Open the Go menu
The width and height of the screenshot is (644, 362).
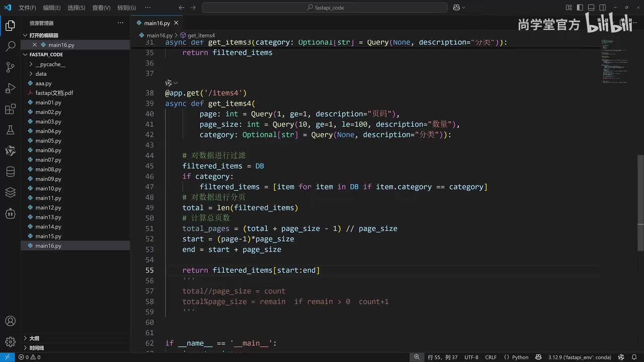127,8
